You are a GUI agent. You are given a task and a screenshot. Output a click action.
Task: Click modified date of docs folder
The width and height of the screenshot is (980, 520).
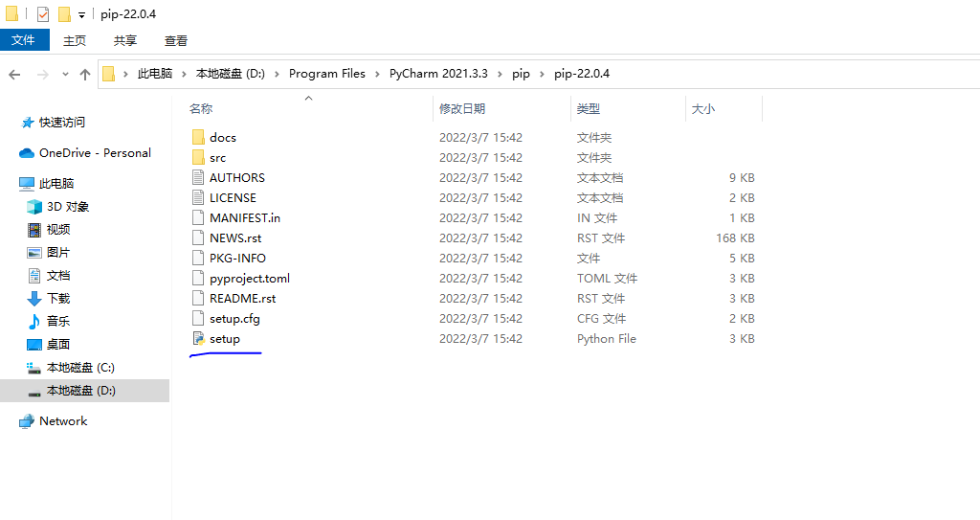coord(480,137)
